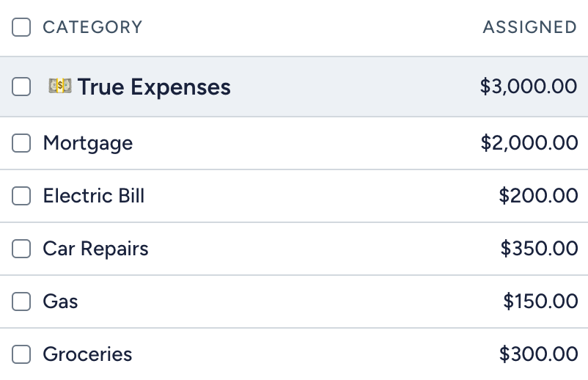Check the select-all checkbox next to CATEGORY
Image resolution: width=588 pixels, height=380 pixels.
(x=21, y=27)
